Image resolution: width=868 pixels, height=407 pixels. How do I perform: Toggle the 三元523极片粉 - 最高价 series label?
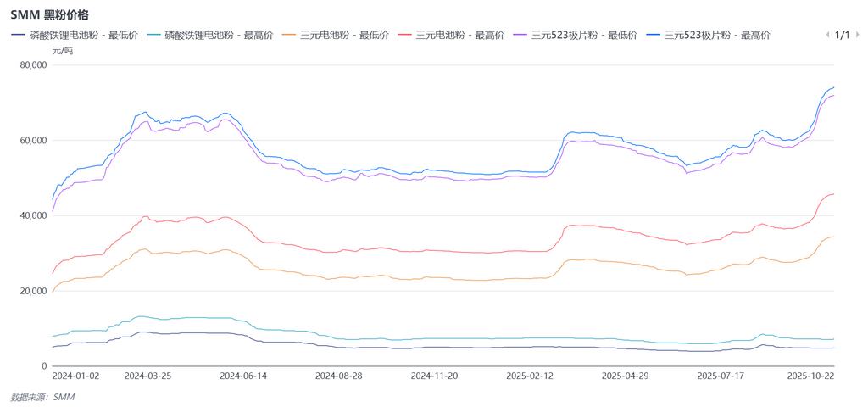(x=717, y=35)
